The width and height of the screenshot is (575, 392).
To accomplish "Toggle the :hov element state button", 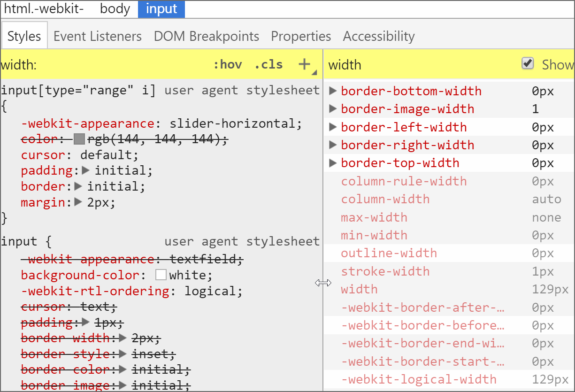I will (x=227, y=64).
